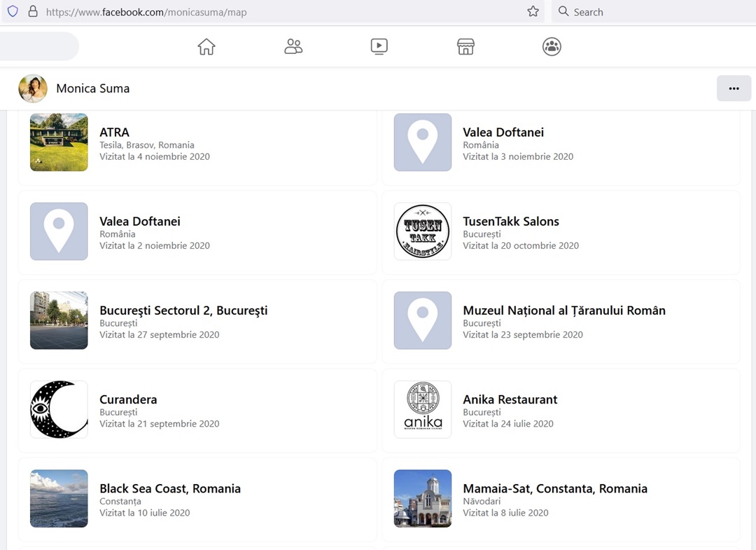Open the Anika Restaurant link
756x550 pixels.
pos(510,399)
